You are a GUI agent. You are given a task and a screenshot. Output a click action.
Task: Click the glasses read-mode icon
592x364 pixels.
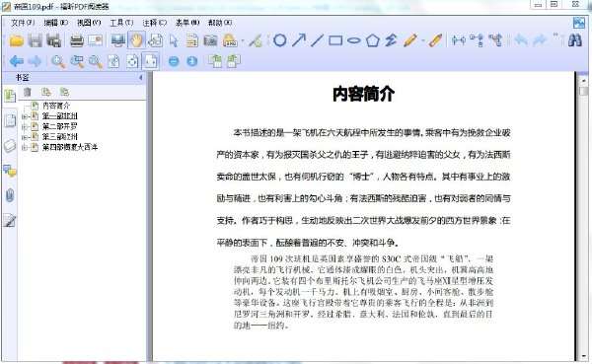(x=155, y=40)
